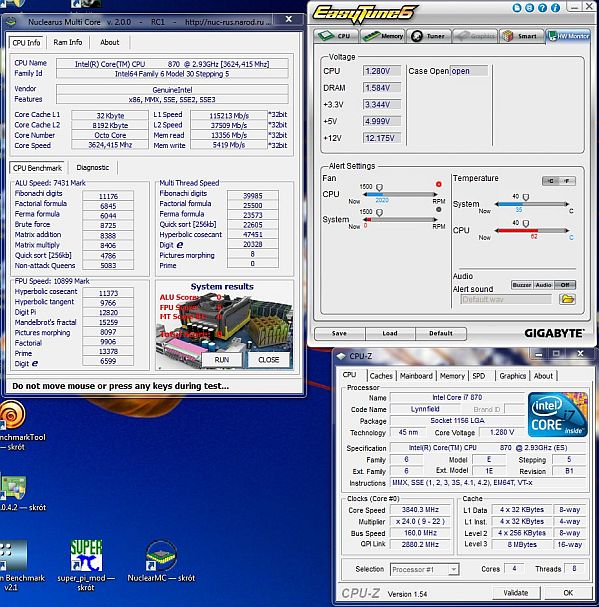Browse for an alert sound file using the folder icon
Image resolution: width=599 pixels, height=607 pixels.
tap(567, 299)
